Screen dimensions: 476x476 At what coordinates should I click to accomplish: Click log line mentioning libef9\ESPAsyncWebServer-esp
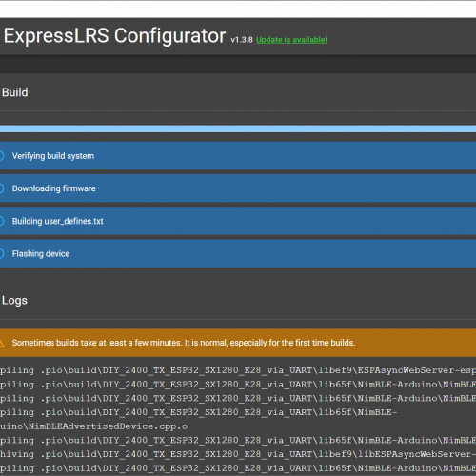(x=238, y=370)
